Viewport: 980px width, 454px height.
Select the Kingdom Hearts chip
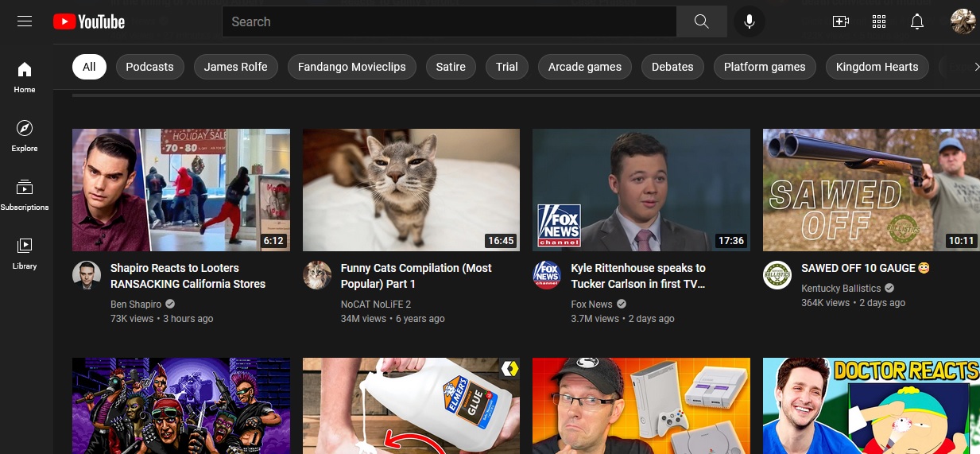[x=877, y=67]
